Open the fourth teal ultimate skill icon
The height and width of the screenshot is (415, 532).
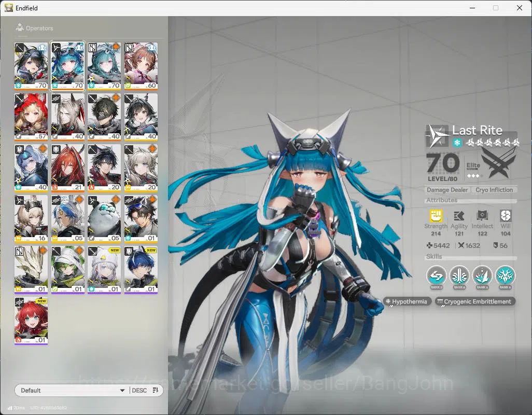click(x=505, y=276)
